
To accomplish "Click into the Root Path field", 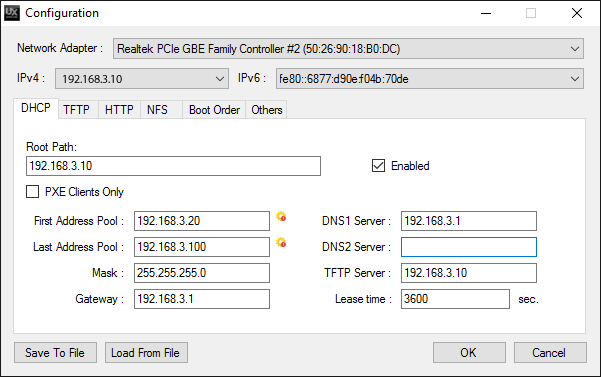I will (x=173, y=166).
